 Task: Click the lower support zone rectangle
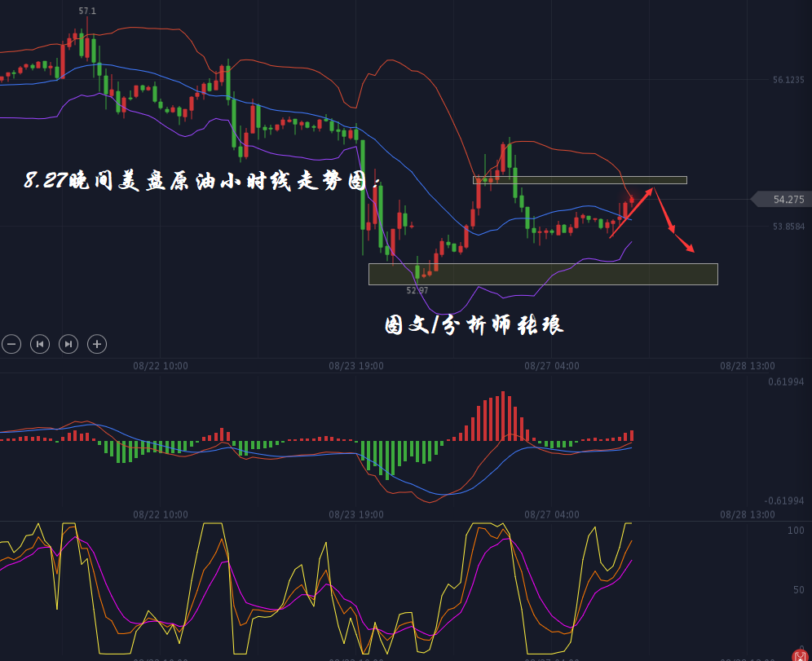tap(543, 275)
